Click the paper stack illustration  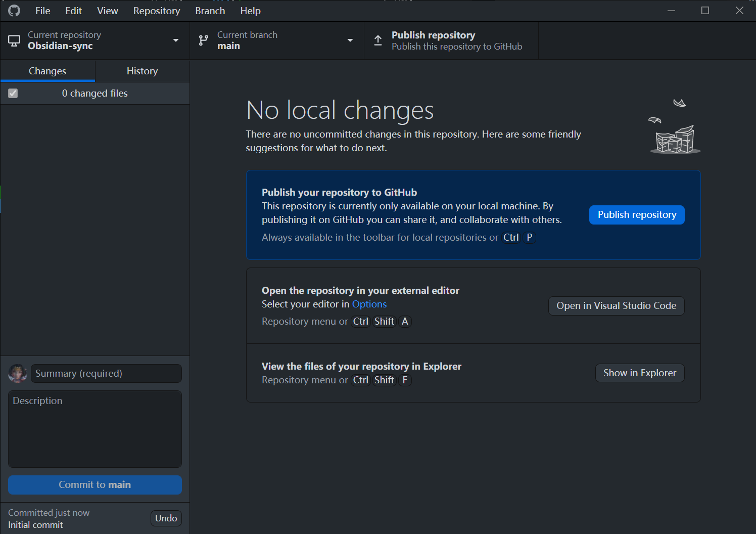tap(675, 126)
